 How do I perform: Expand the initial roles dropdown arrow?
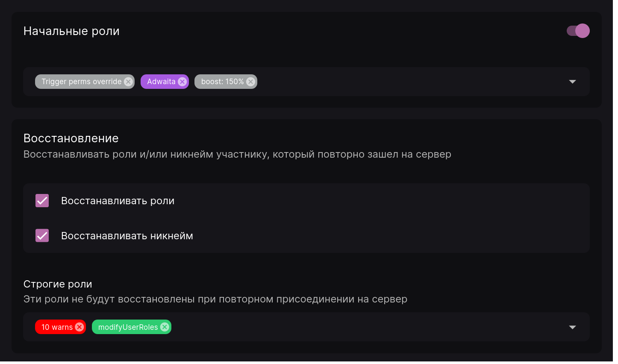click(x=573, y=81)
